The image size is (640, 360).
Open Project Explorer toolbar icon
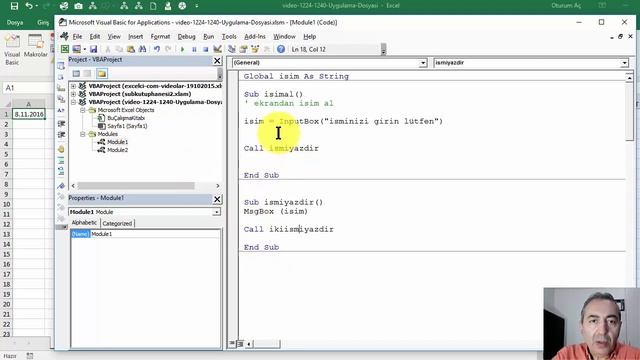232,49
